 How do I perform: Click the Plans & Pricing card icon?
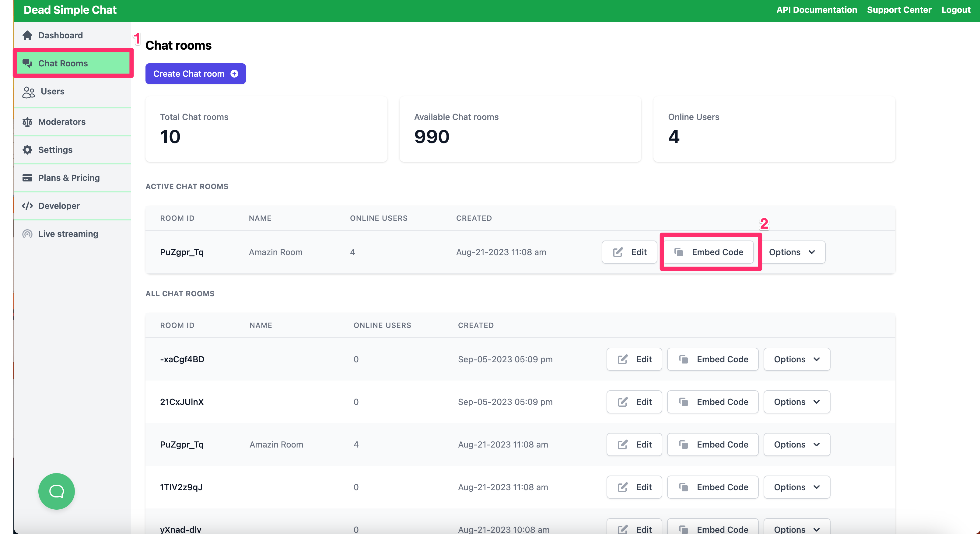27,178
